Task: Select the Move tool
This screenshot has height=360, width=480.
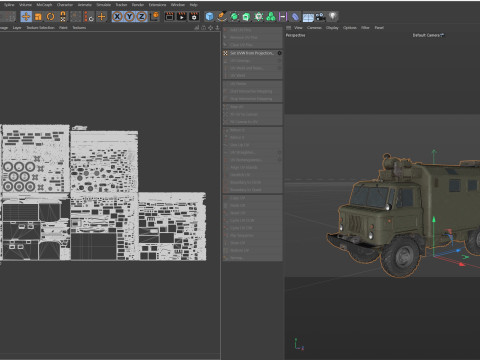Action: point(26,16)
